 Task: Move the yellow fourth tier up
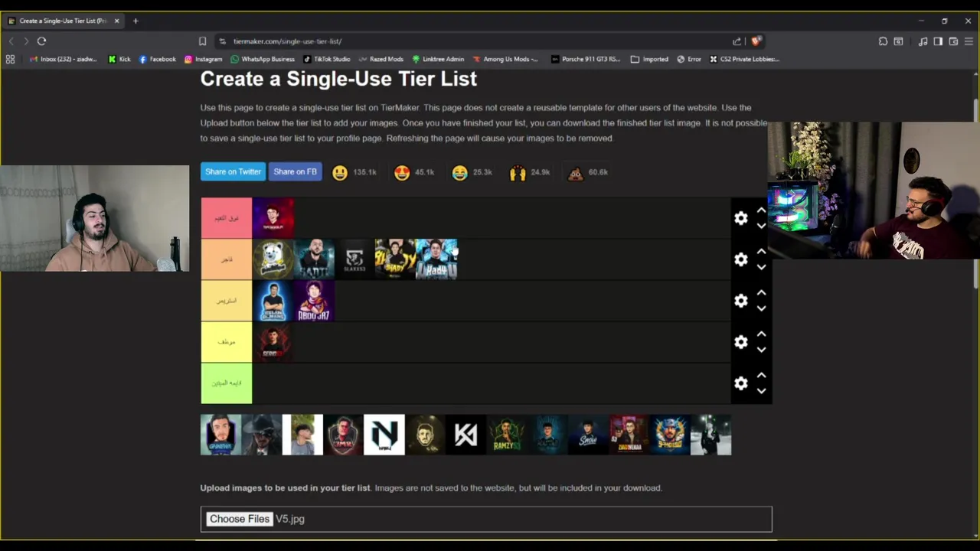(x=761, y=334)
